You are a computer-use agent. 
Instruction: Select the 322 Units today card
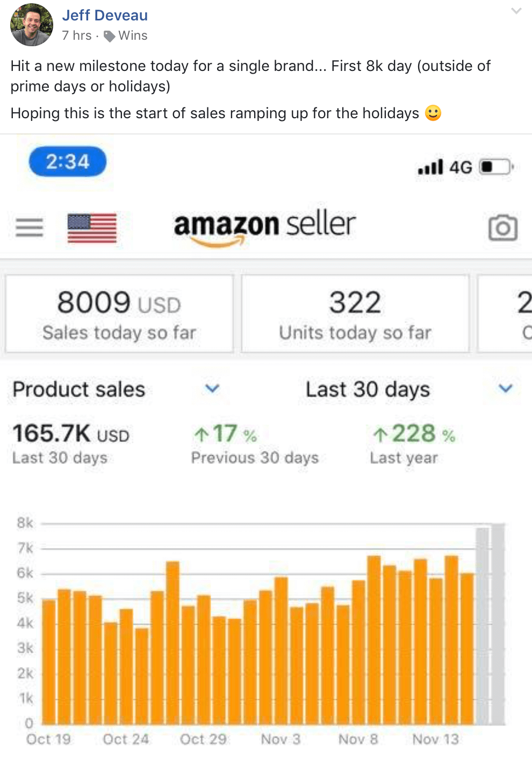tap(355, 314)
